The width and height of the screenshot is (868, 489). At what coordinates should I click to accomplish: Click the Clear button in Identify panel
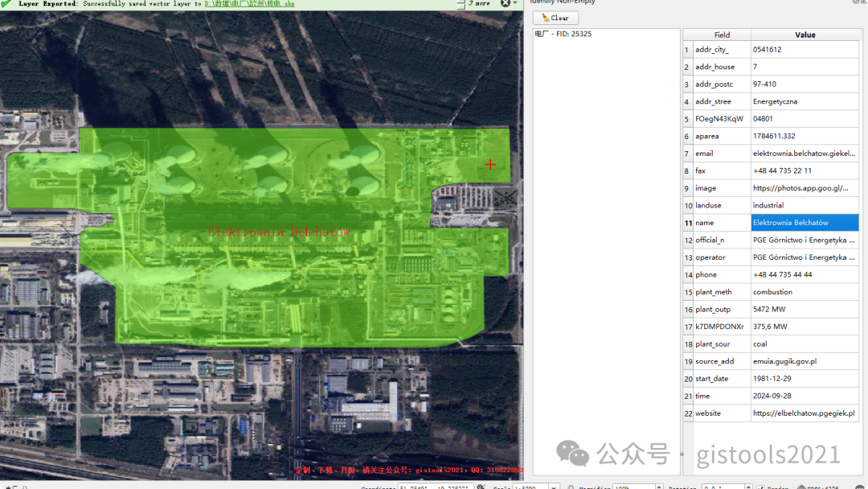(x=556, y=18)
